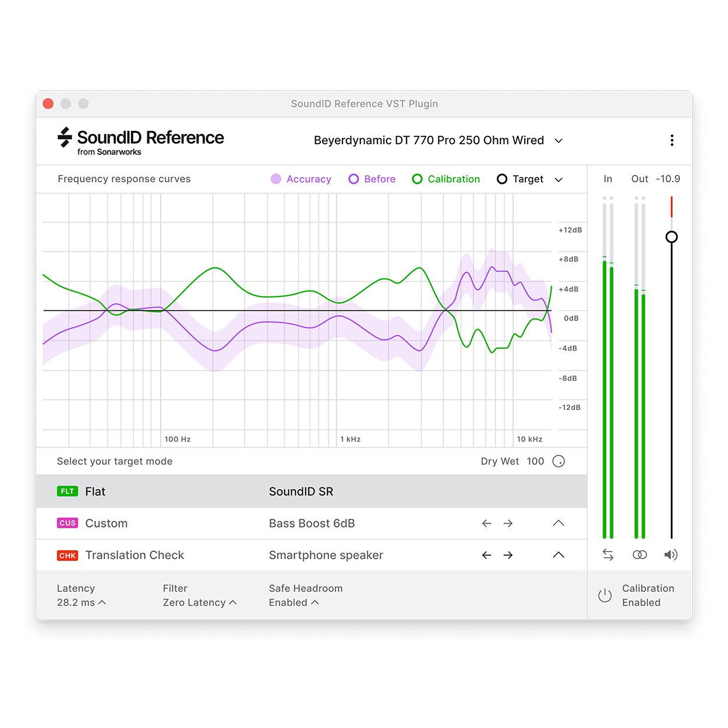Click the '-12dB' scale label
The height and width of the screenshot is (728, 728).
click(570, 408)
